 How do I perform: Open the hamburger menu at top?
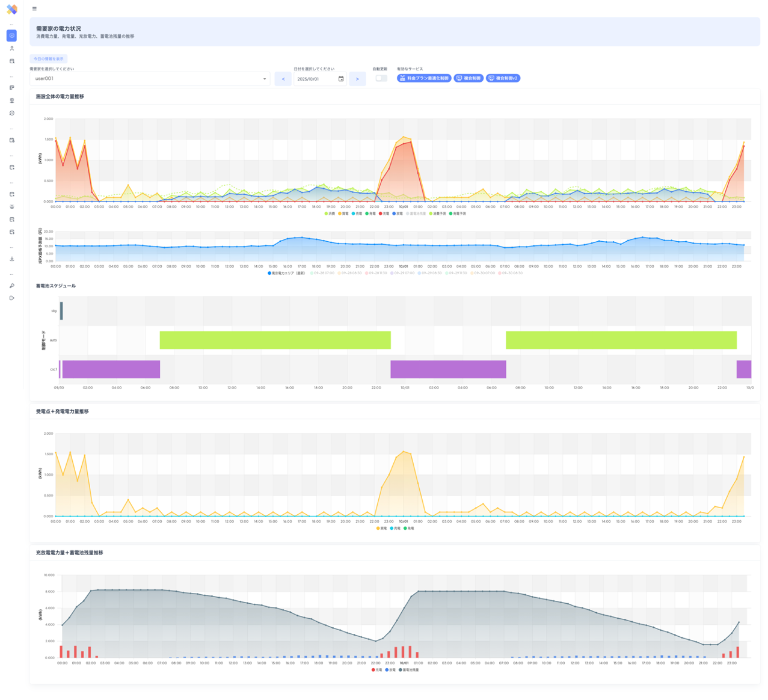(34, 9)
